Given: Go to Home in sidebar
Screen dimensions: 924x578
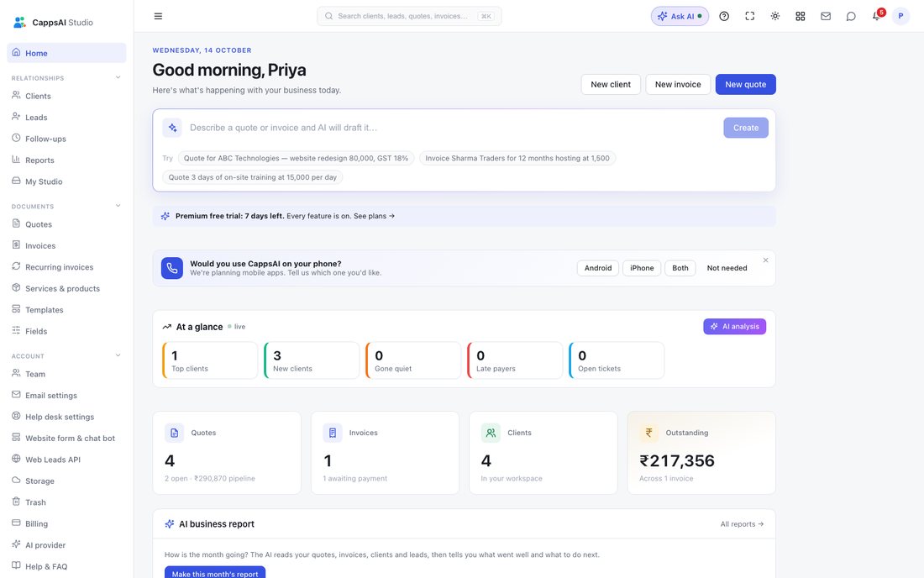Looking at the screenshot, I should [x=66, y=53].
